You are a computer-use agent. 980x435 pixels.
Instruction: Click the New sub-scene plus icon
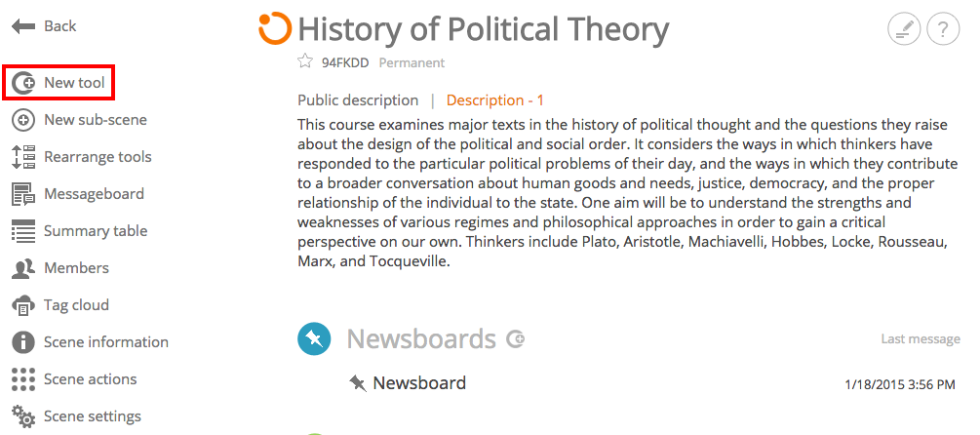[x=23, y=120]
